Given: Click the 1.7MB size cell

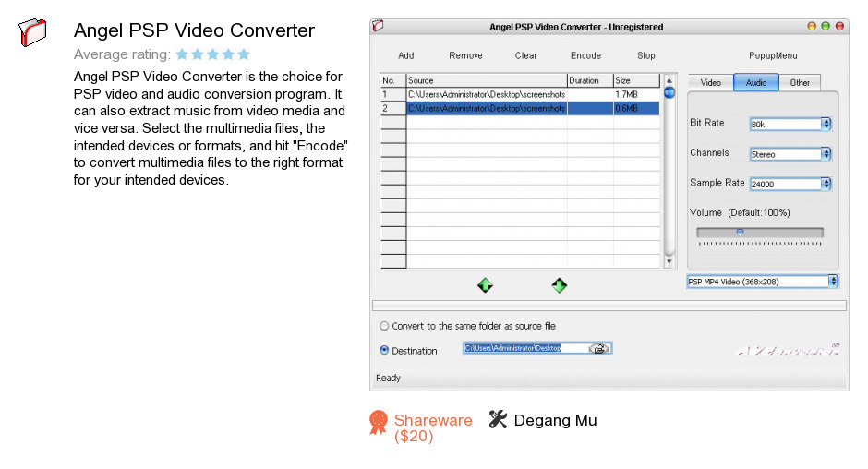Looking at the screenshot, I should click(x=636, y=95).
